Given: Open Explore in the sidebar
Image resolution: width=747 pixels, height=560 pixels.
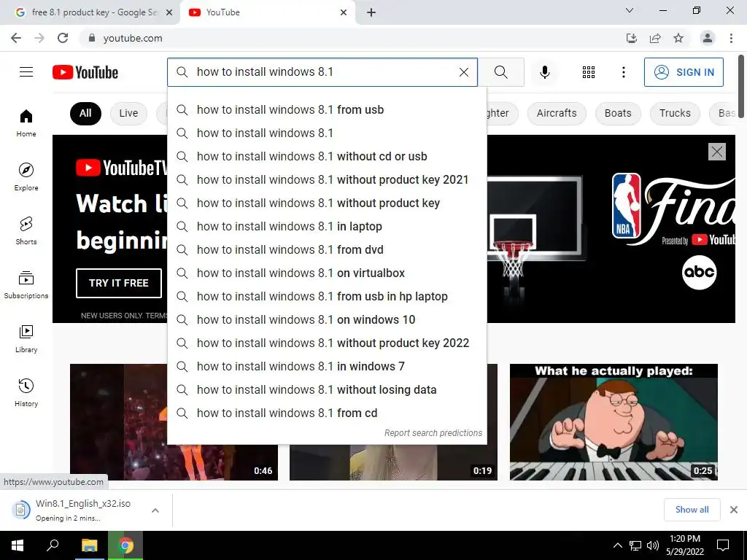Looking at the screenshot, I should (26, 176).
